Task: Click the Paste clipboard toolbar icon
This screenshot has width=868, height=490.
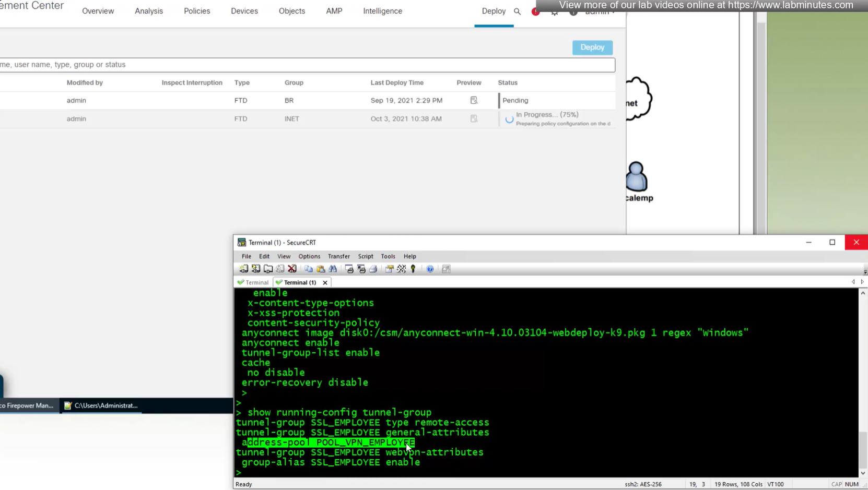Action: [x=321, y=269]
